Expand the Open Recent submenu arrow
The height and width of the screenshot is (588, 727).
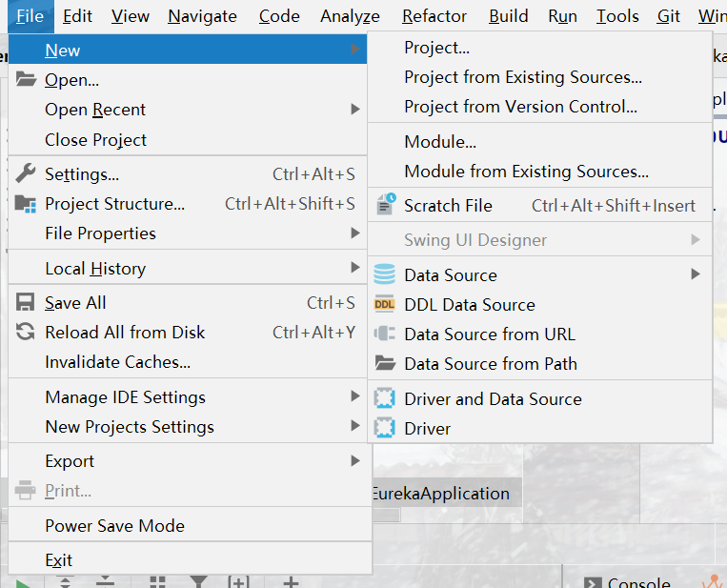tap(355, 110)
